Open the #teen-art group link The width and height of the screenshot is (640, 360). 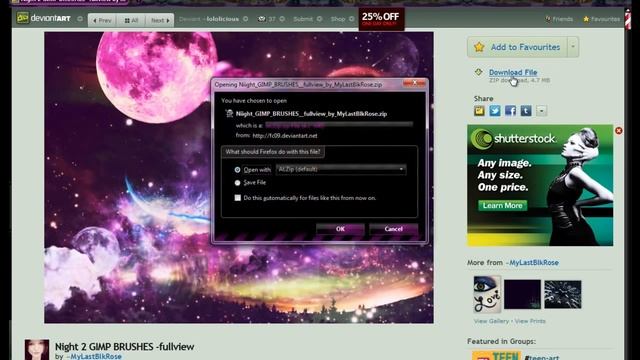click(542, 357)
